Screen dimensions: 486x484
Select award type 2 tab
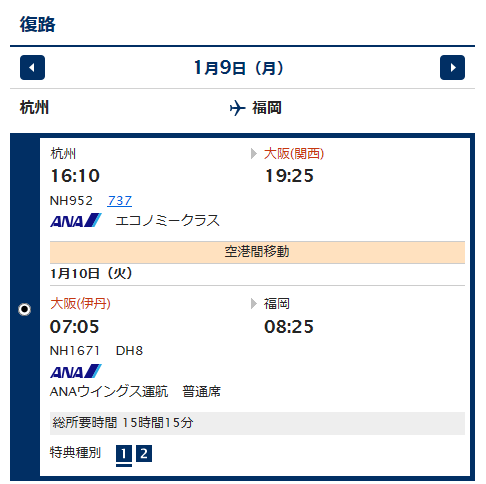tap(144, 454)
